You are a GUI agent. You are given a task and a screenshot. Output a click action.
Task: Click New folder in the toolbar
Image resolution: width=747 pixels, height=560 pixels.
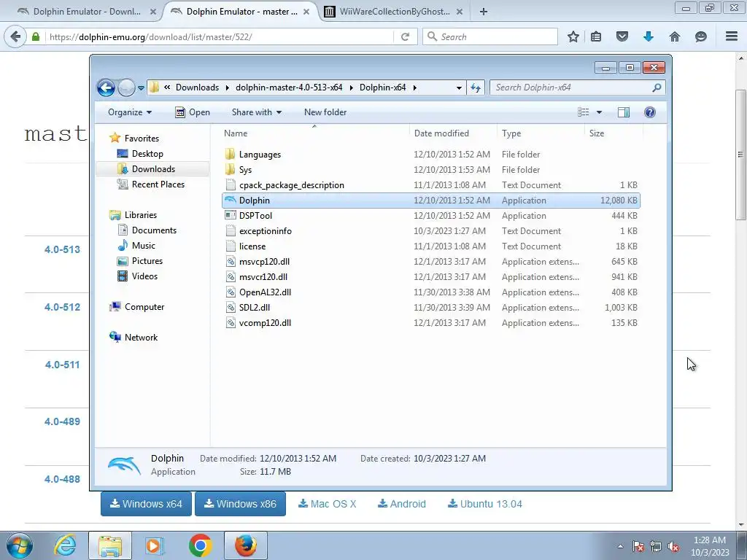[x=325, y=112]
